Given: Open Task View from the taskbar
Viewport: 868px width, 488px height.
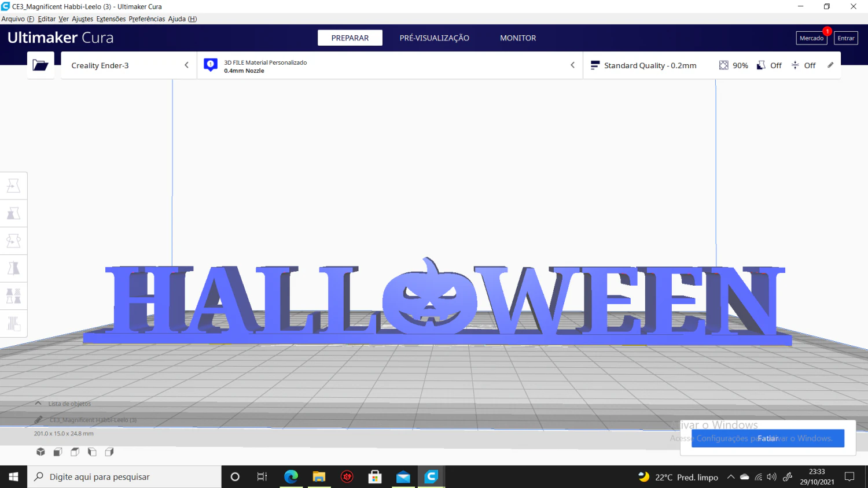Looking at the screenshot, I should coord(262,476).
